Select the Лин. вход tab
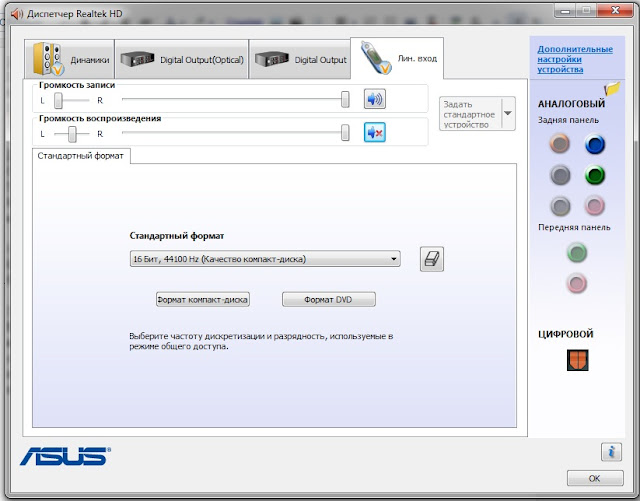Viewport: 640px width, 501px height. (x=397, y=58)
